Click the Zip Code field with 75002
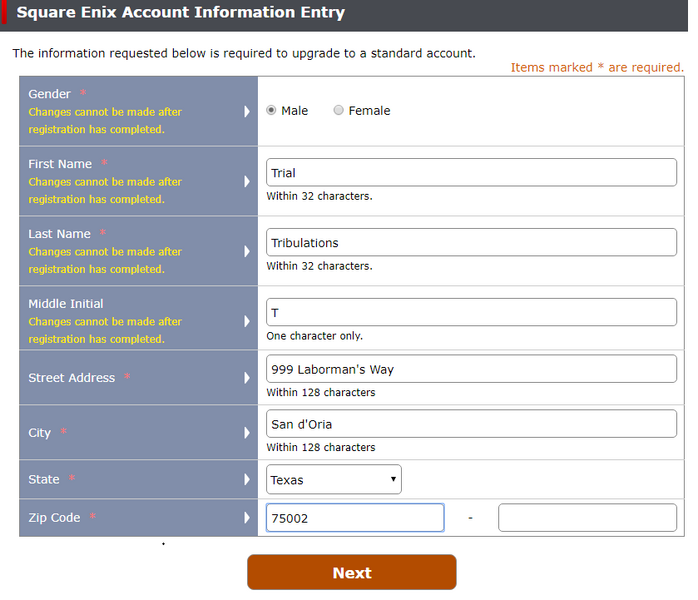 pyautogui.click(x=355, y=518)
